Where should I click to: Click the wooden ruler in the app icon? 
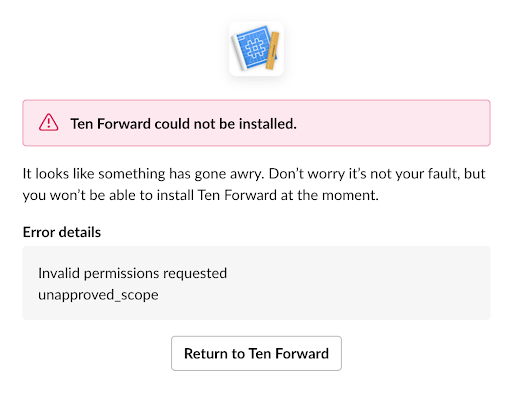272,51
